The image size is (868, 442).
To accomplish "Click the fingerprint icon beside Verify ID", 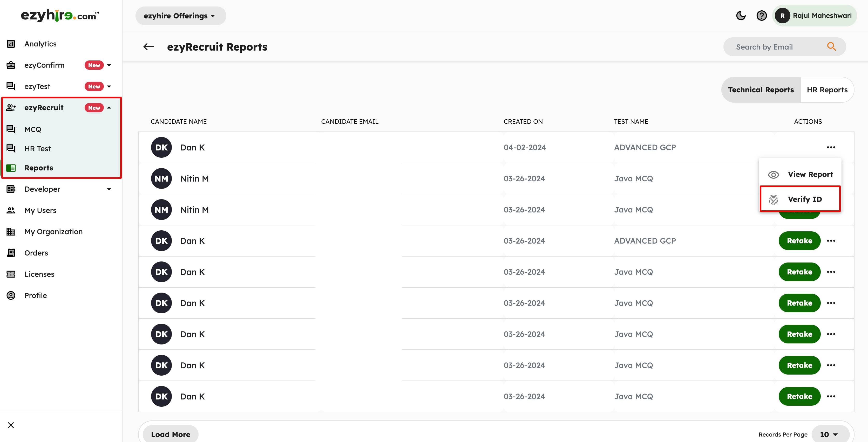I will click(773, 200).
